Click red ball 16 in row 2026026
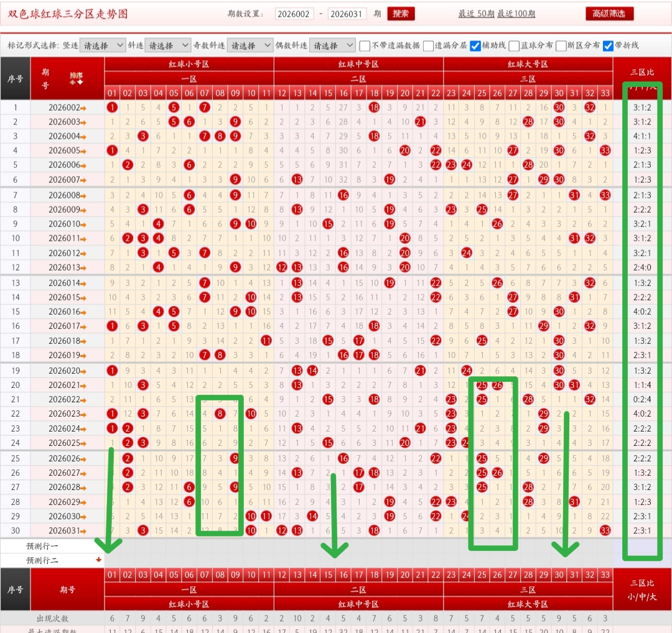Screen dimensions: 672x633 [x=343, y=458]
